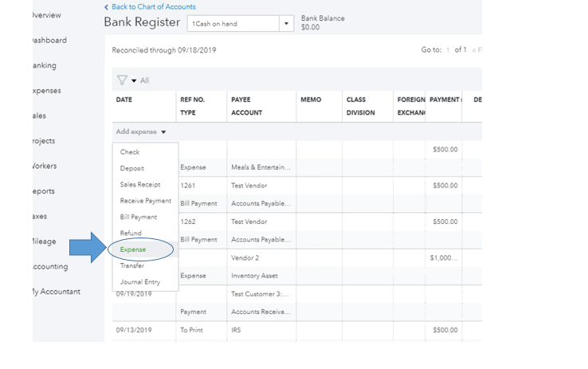Click the PAYEE column header
This screenshot has height=369, width=588.
tap(241, 100)
